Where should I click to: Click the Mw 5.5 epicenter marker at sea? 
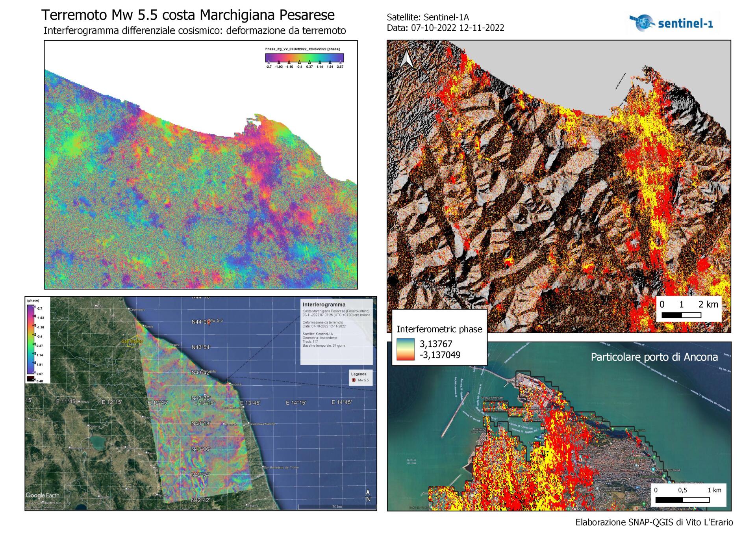pyautogui.click(x=209, y=322)
